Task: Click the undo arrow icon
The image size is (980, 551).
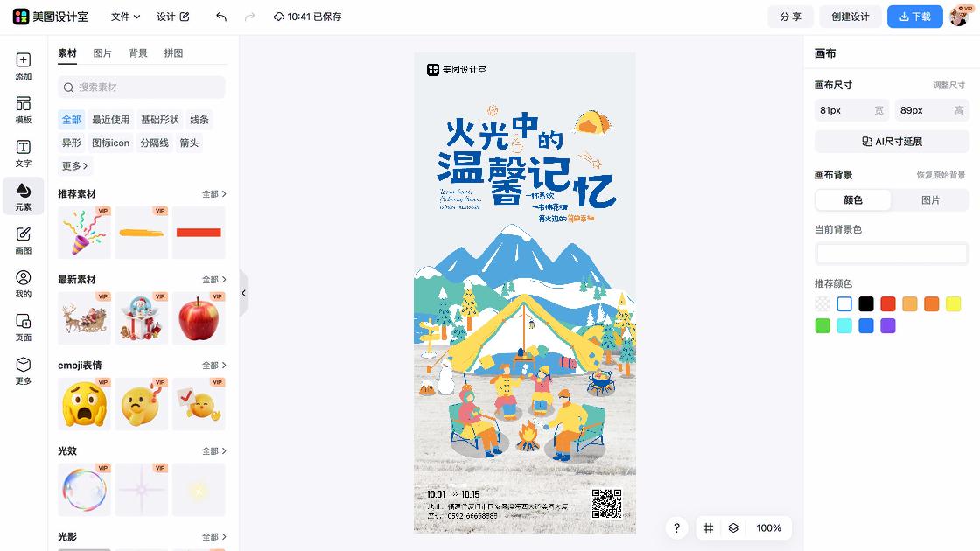Action: point(221,17)
